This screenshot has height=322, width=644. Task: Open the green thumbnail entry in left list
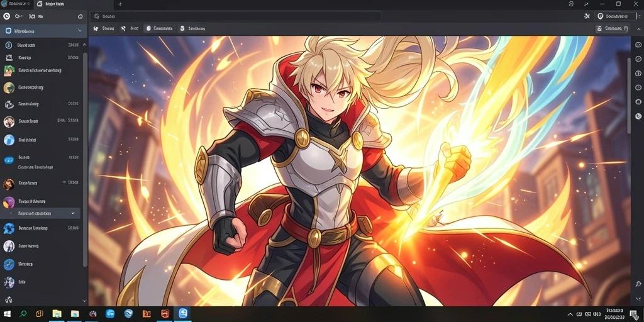click(x=41, y=70)
